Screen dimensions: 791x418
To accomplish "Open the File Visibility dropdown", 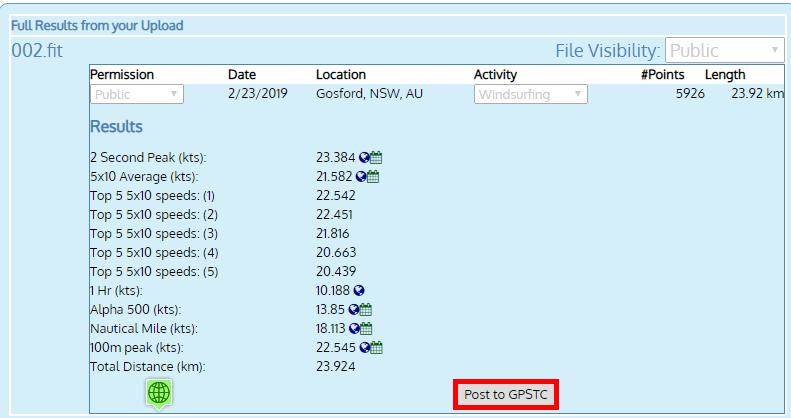I will [x=726, y=50].
